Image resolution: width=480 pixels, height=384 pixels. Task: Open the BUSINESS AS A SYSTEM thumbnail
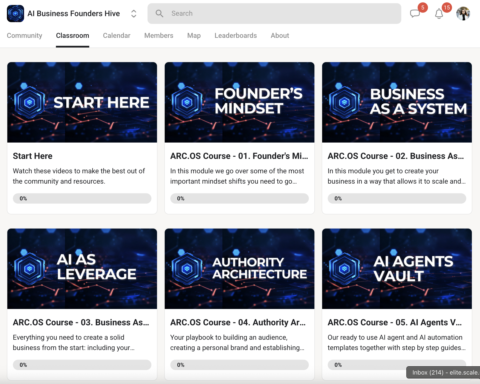[397, 102]
